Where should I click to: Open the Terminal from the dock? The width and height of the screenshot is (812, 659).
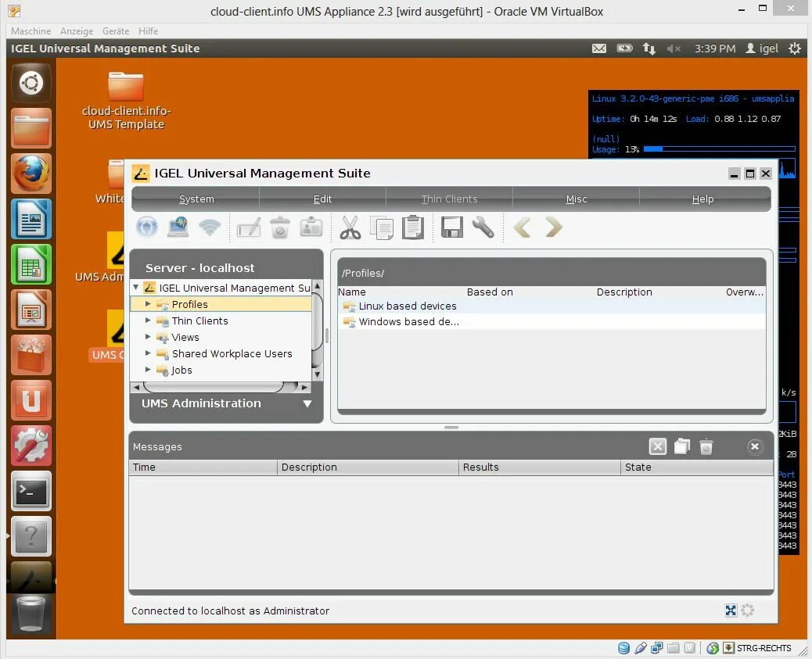[31, 491]
